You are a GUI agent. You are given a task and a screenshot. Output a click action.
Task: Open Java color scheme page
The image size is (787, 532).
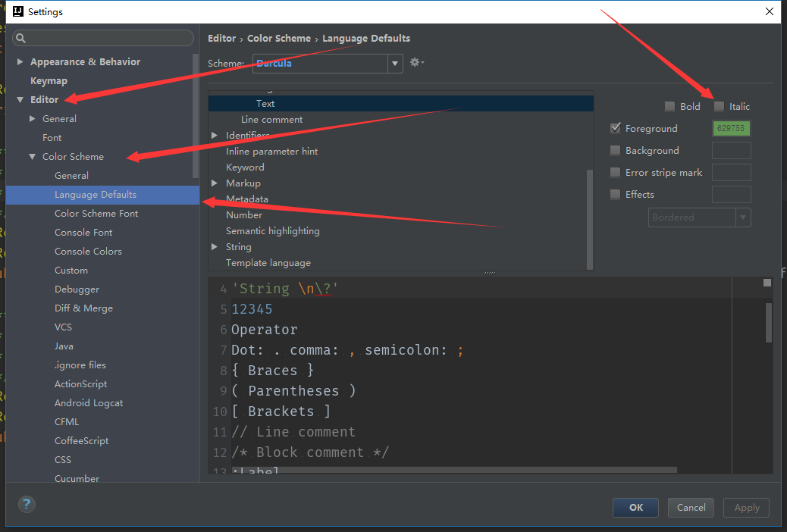tap(64, 346)
